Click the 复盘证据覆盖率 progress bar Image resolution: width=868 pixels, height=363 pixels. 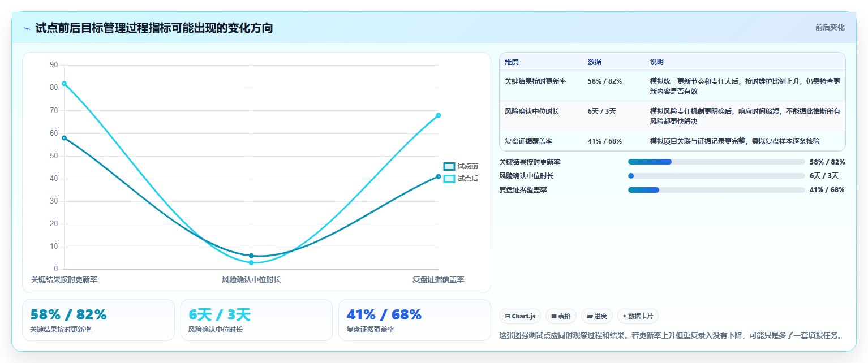pyautogui.click(x=716, y=190)
